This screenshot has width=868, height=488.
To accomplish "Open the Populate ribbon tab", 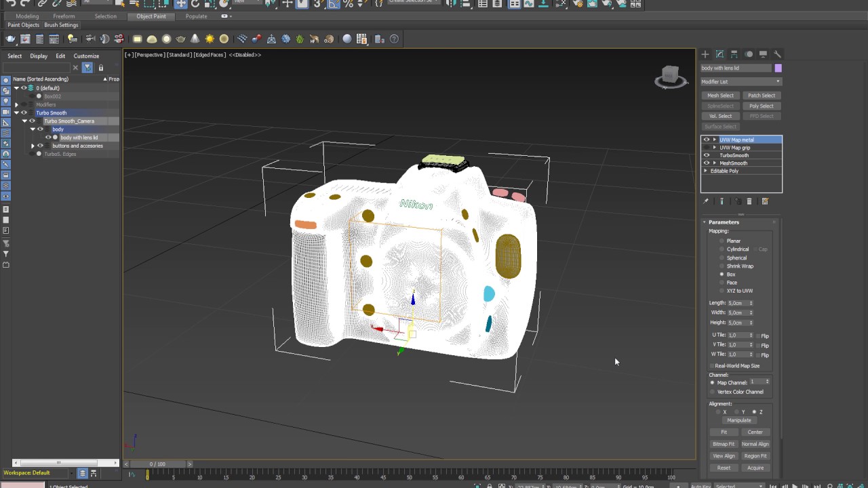I will [197, 16].
